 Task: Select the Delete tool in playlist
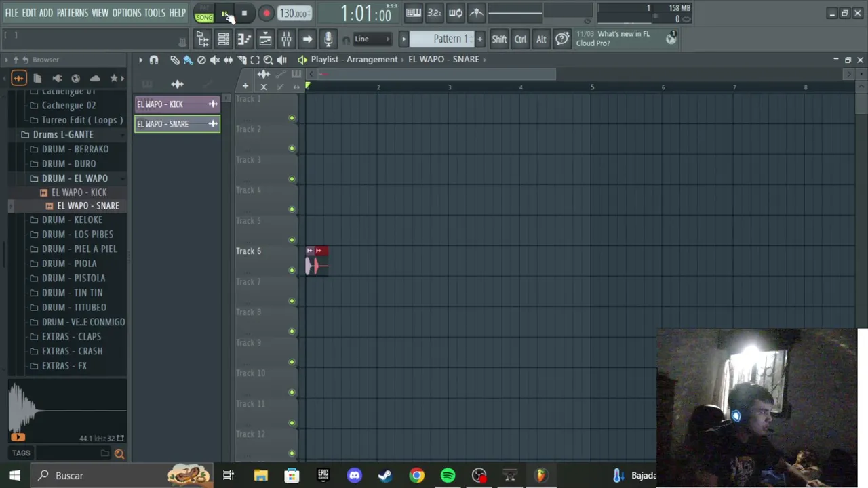201,60
